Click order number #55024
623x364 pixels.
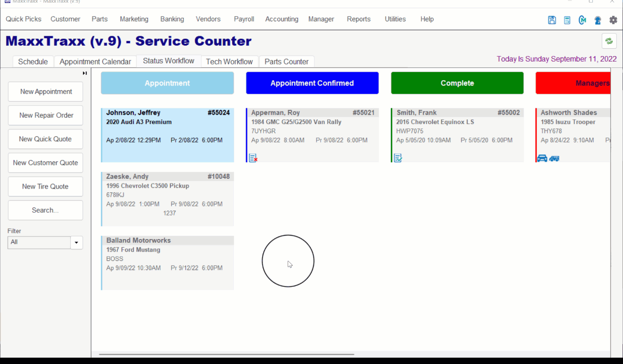tap(219, 113)
